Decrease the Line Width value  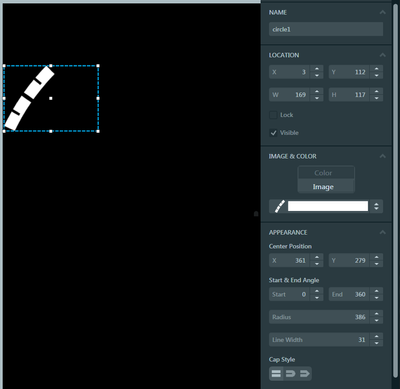tap(376, 343)
